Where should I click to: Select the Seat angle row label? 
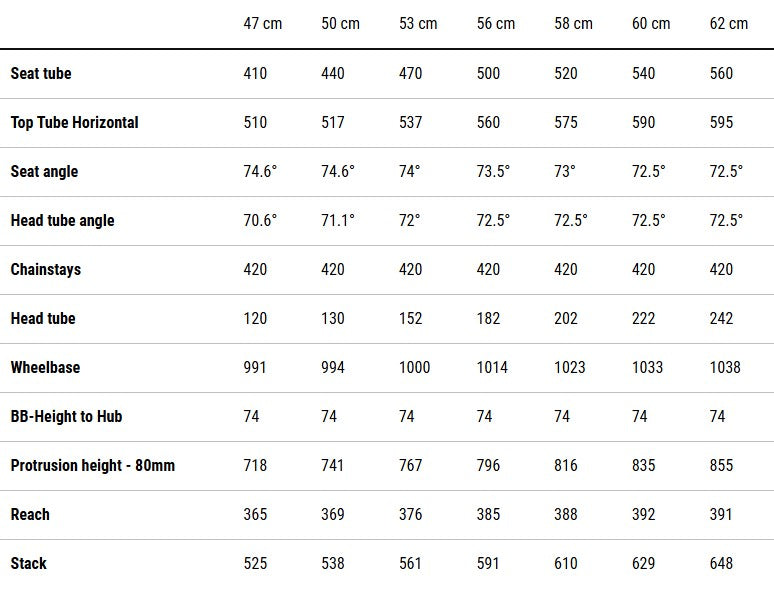[x=44, y=171]
